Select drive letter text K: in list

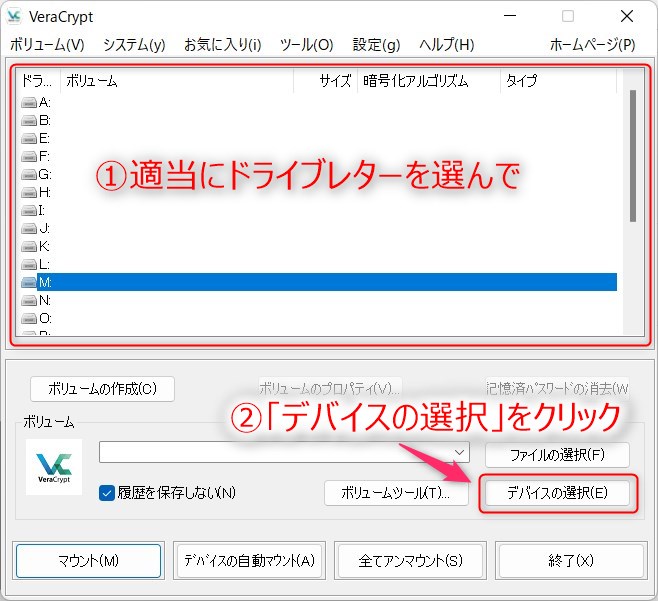[44, 246]
